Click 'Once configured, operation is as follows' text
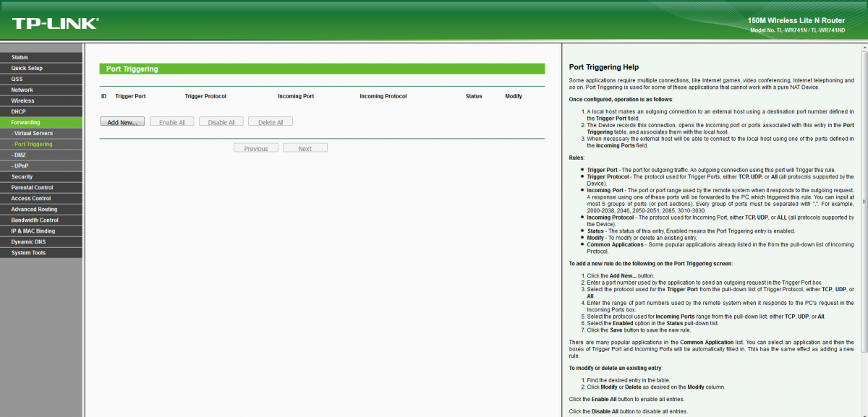 pyautogui.click(x=621, y=99)
